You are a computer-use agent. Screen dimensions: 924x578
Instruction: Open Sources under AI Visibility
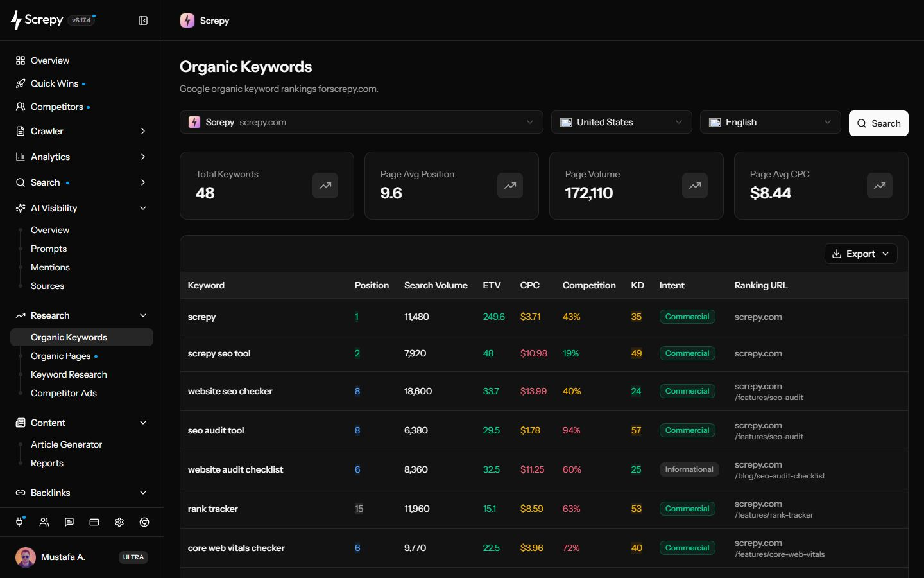(47, 286)
